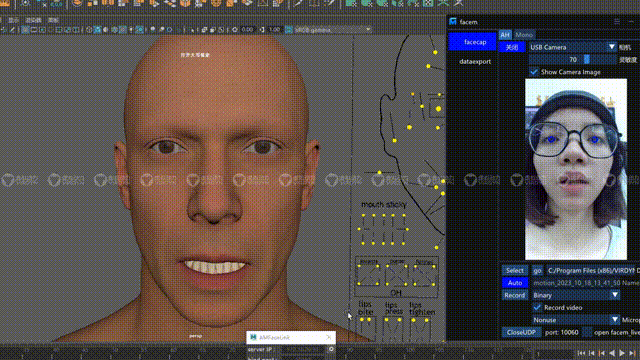Click gamma value field 1.00

275,29
